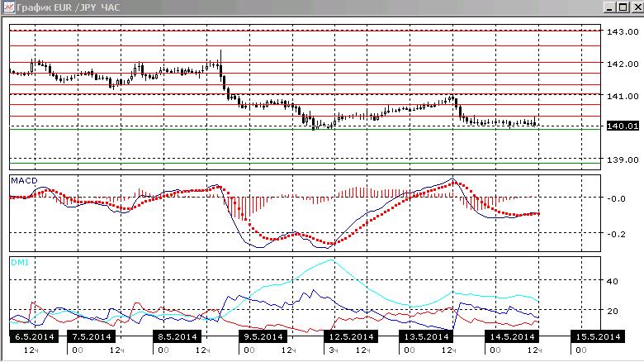This screenshot has width=644, height=362.
Task: Click the 142.00 price axis label
Action: point(623,64)
